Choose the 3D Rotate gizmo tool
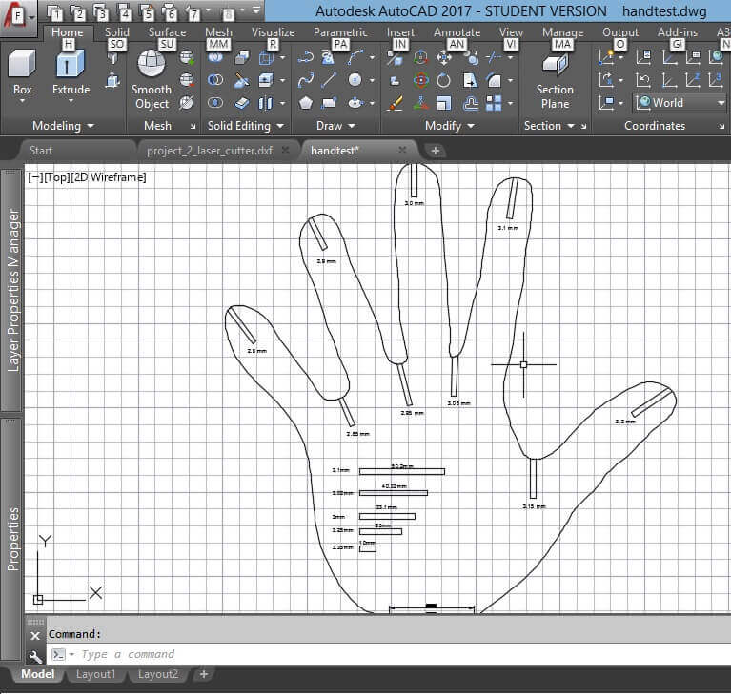 [420, 80]
